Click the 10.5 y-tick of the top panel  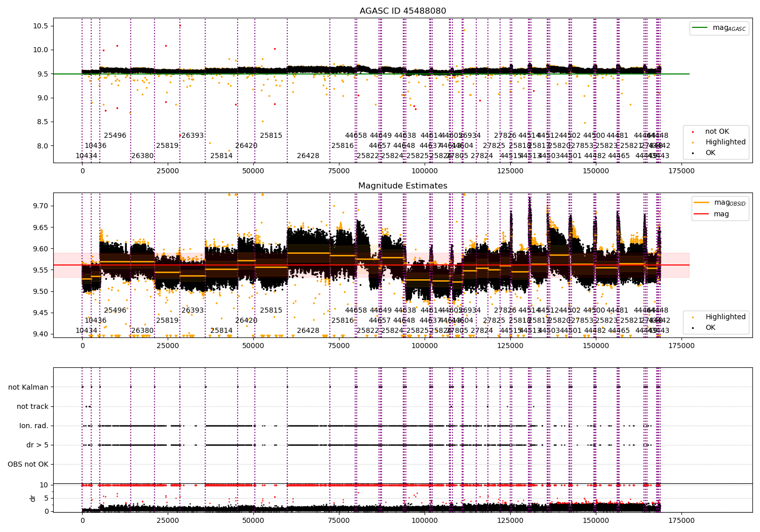coord(41,26)
